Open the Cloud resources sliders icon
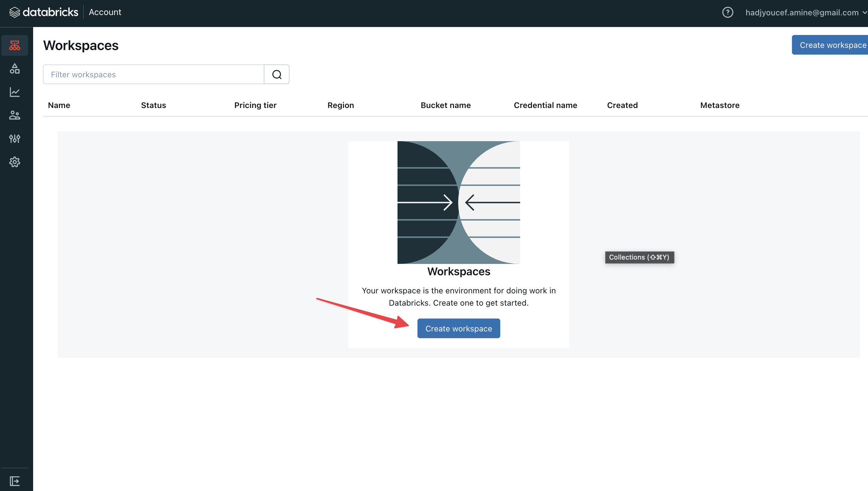Viewport: 868px width, 491px height. point(14,139)
